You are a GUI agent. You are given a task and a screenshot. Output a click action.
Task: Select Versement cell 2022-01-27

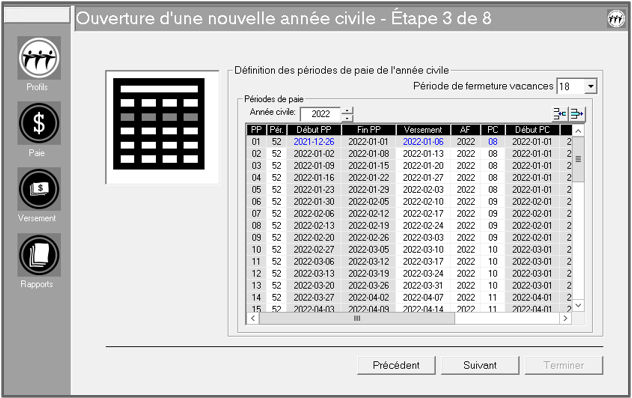pos(423,177)
